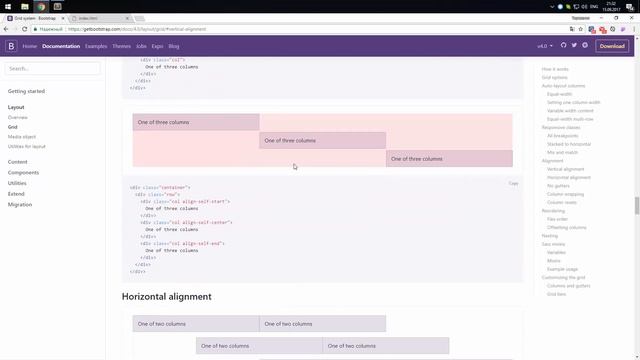640x360 pixels.
Task: Expand the Migration sidebar section
Action: coord(20,204)
